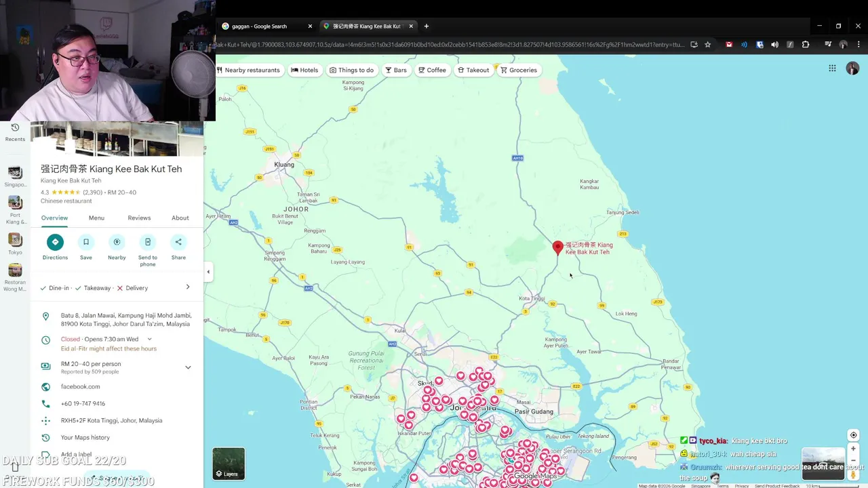Save this place with the bookmark icon

[86, 242]
